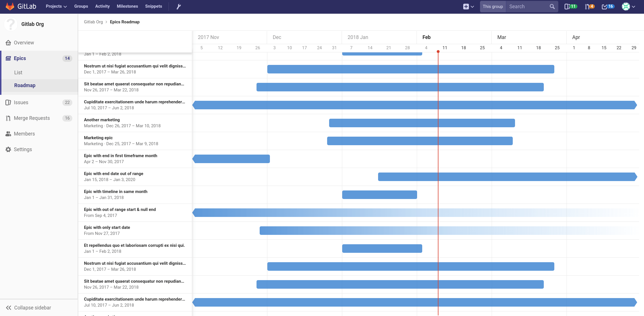Click the Overview home icon

click(8, 42)
